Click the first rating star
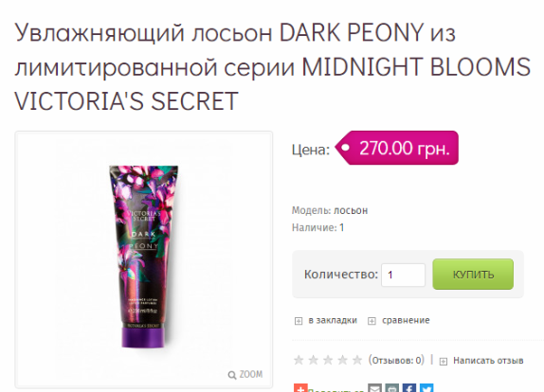This screenshot has width=544, height=392. coord(299,360)
